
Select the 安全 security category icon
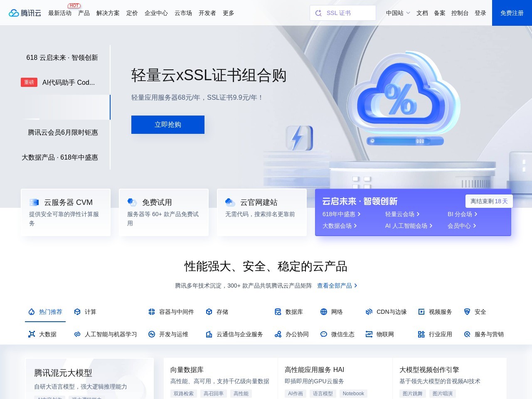click(x=467, y=312)
